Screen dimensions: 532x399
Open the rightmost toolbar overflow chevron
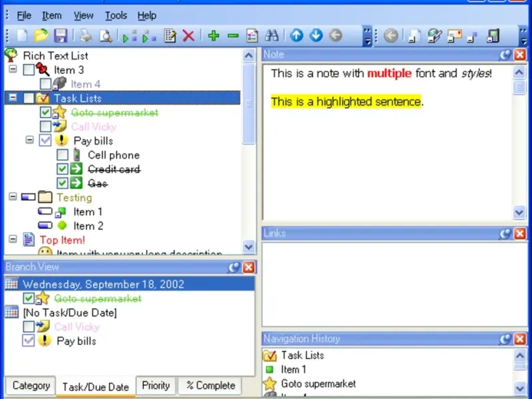(x=524, y=36)
